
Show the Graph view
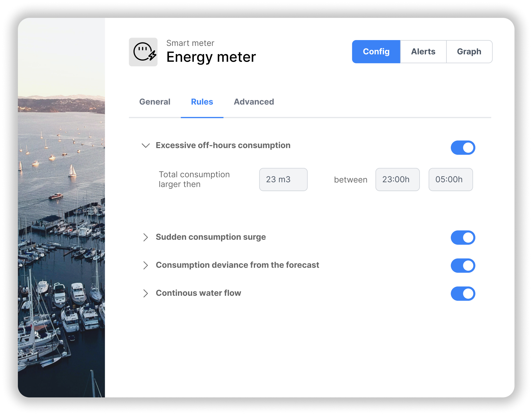tap(469, 52)
